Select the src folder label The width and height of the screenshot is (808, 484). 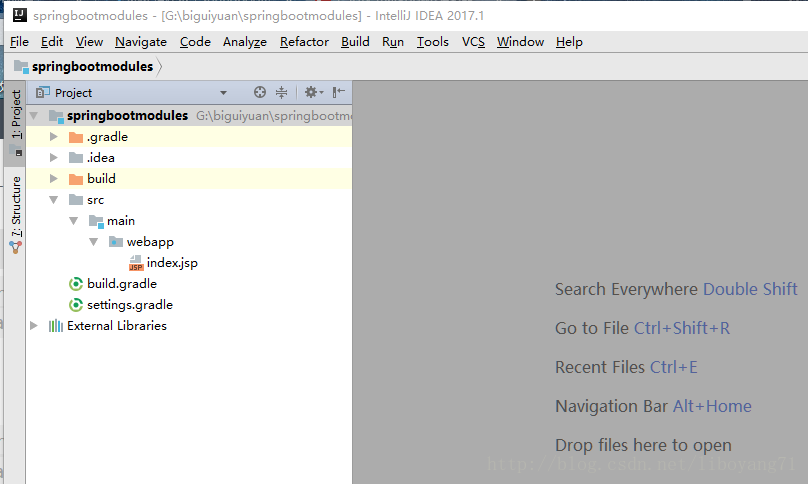tap(95, 200)
